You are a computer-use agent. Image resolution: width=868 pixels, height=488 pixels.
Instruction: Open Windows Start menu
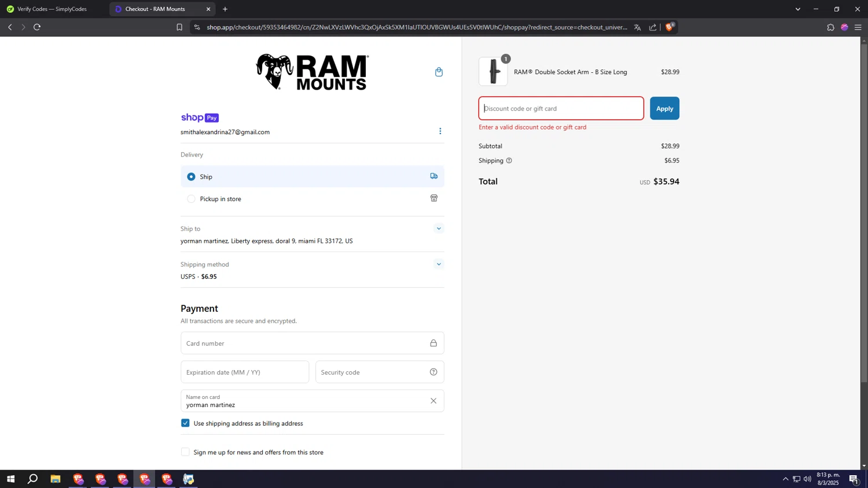pyautogui.click(x=10, y=479)
